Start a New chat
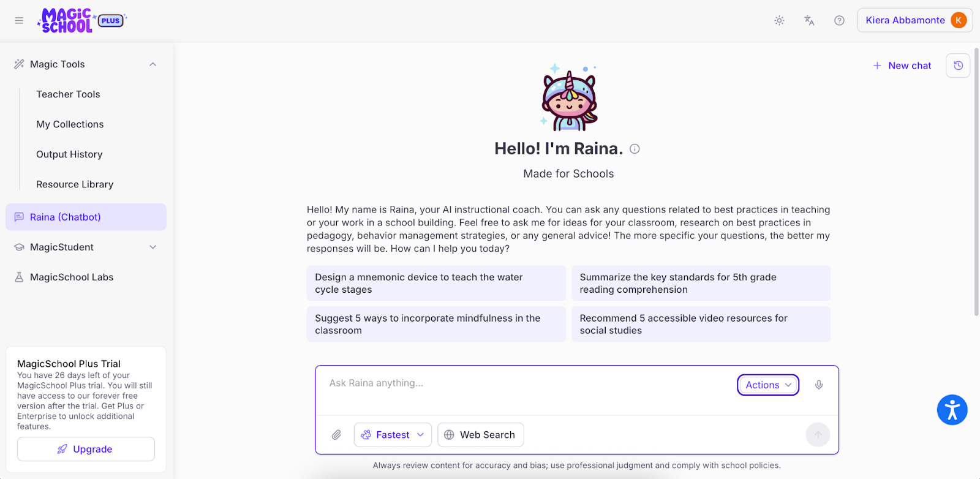Viewport: 980px width, 479px height. (x=902, y=65)
